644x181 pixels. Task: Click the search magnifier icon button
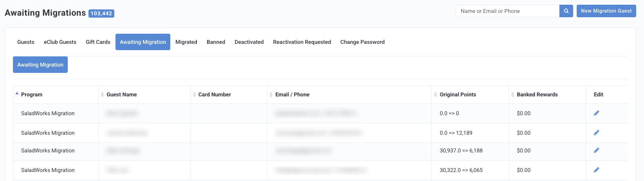pos(566,11)
